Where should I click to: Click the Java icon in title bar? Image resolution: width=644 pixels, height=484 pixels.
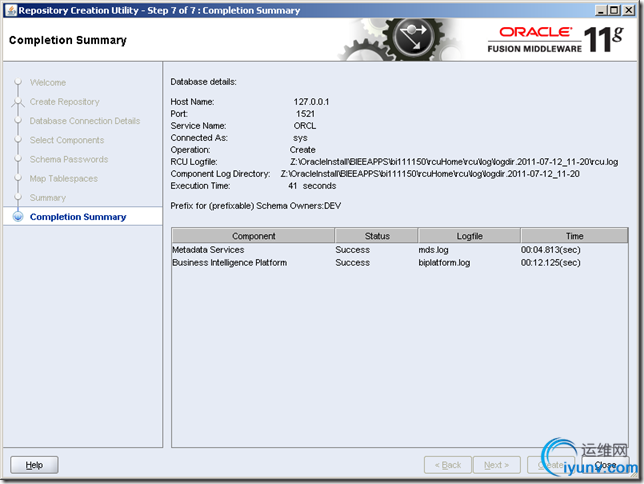12,10
